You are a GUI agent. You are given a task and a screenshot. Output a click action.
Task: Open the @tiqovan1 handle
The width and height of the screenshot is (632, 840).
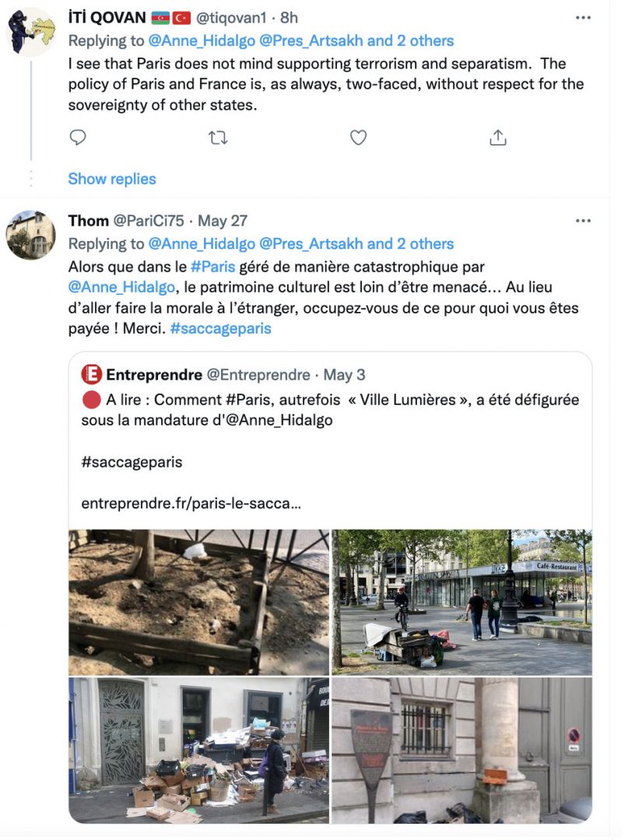point(231,18)
